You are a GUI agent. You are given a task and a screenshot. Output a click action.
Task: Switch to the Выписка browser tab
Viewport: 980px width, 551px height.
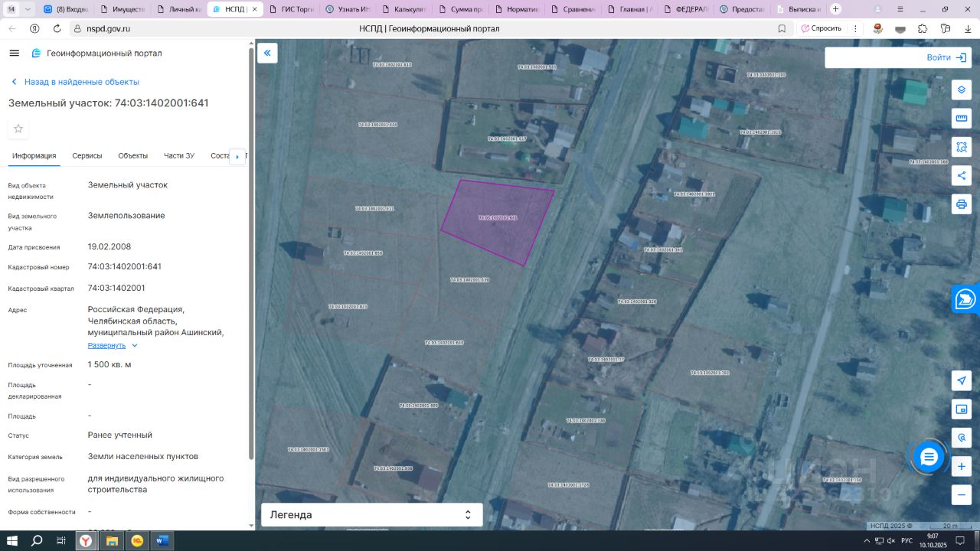pyautogui.click(x=797, y=9)
